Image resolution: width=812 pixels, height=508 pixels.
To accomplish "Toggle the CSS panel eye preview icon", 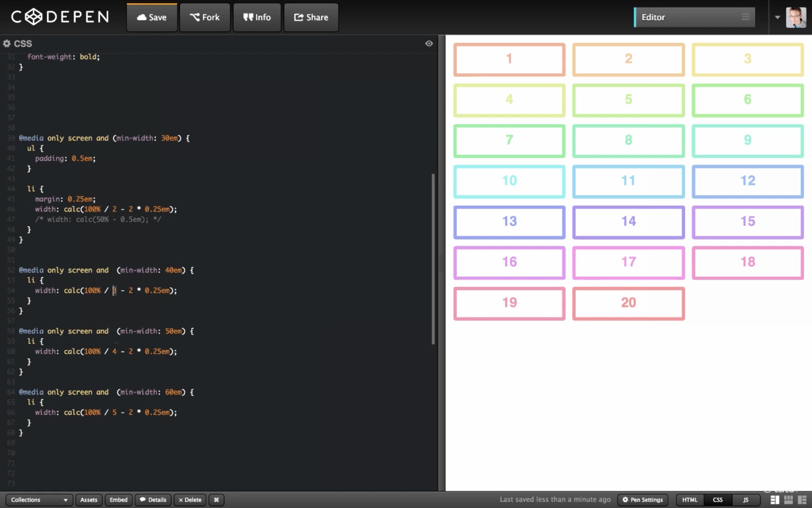I will [x=429, y=43].
